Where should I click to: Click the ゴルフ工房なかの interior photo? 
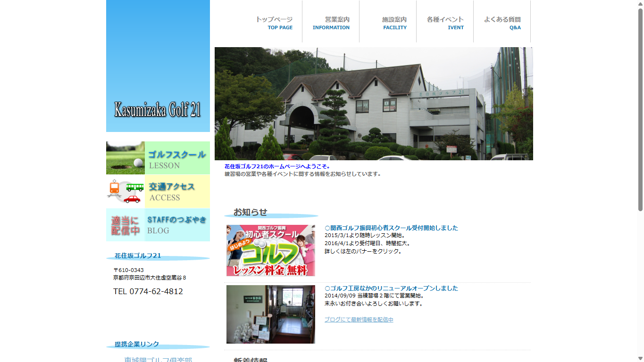[271, 314]
